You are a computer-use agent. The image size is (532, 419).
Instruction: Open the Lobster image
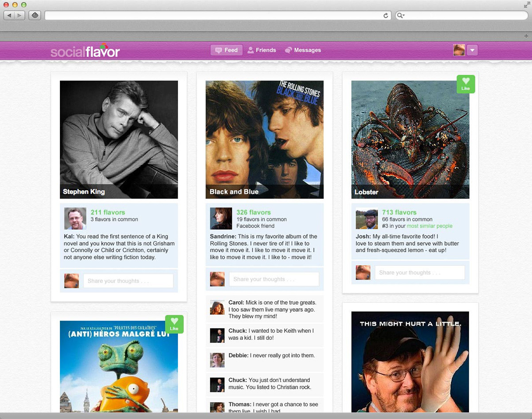tap(410, 139)
